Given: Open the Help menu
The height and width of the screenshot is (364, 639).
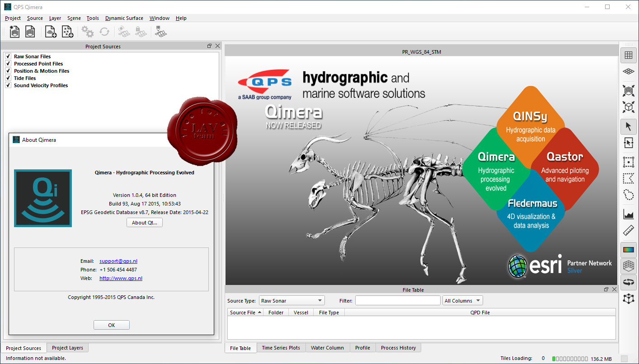Looking at the screenshot, I should click(181, 18).
